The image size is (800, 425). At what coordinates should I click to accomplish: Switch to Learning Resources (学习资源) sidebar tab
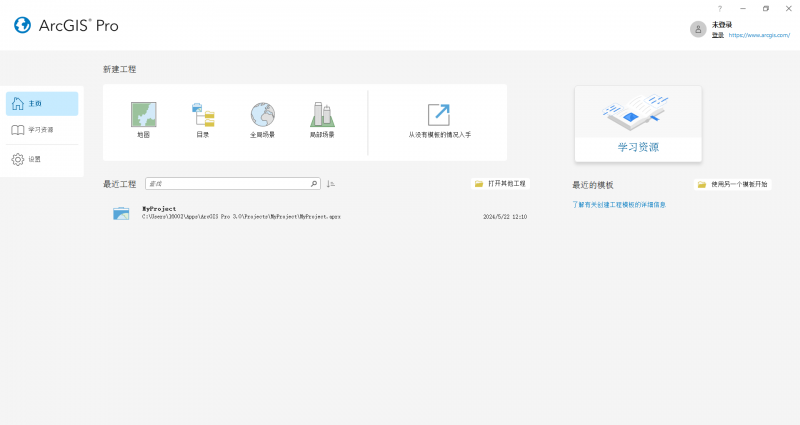[x=41, y=130]
